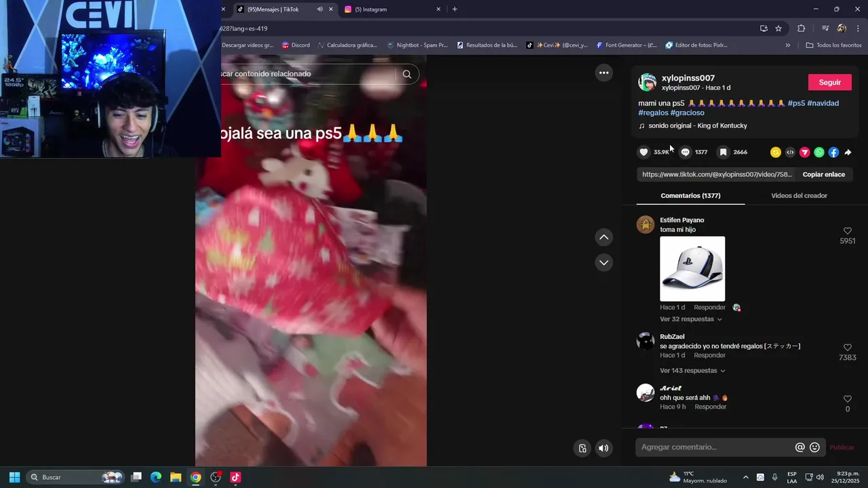868x488 pixels.
Task: Open the xylopinss007 username link
Action: pyautogui.click(x=688, y=78)
